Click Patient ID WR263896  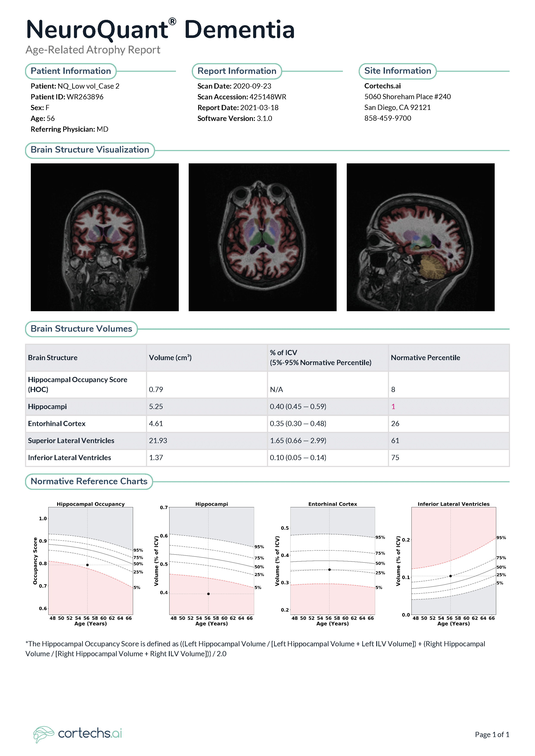(x=67, y=97)
